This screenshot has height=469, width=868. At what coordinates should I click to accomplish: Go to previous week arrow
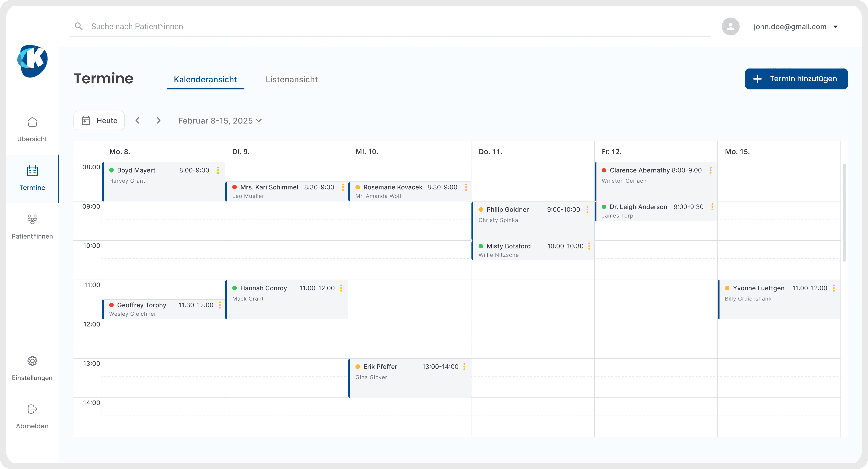coord(137,120)
